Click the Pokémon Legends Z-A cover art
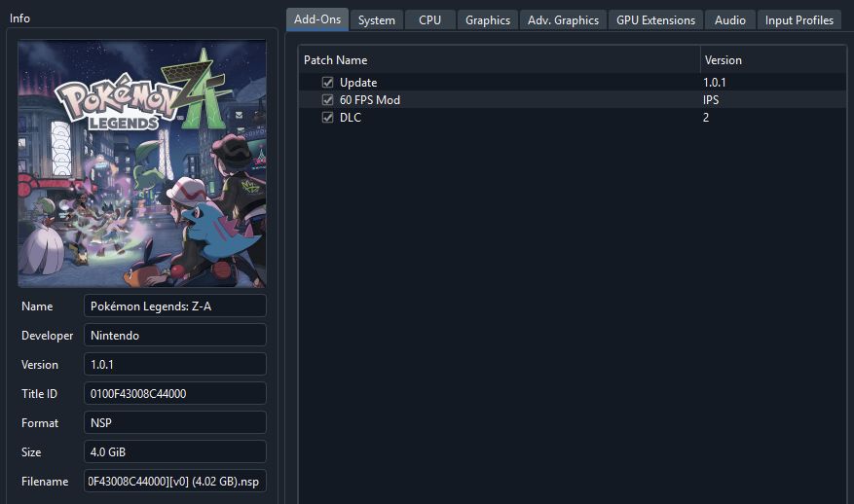This screenshot has height=504, width=854. (x=141, y=163)
